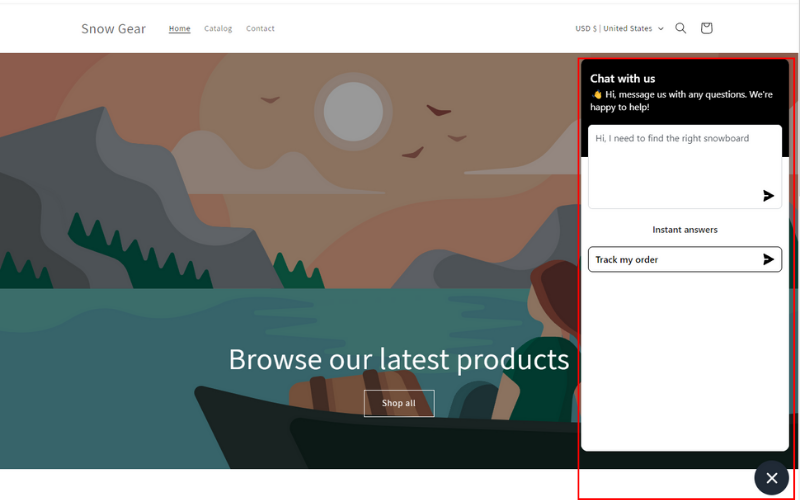The height and width of the screenshot is (500, 800).
Task: Send the chat message with the arrow icon
Action: [768, 195]
